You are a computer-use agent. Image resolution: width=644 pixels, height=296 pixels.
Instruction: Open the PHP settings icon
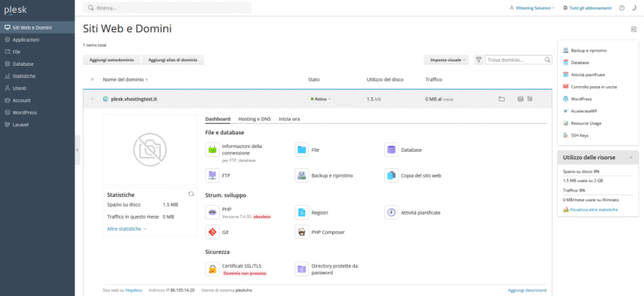tap(213, 212)
